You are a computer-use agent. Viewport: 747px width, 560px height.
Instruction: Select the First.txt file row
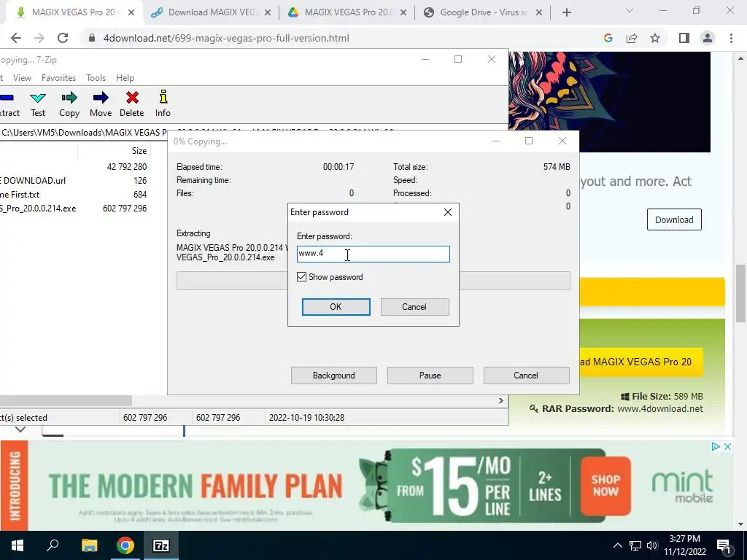pos(74,194)
